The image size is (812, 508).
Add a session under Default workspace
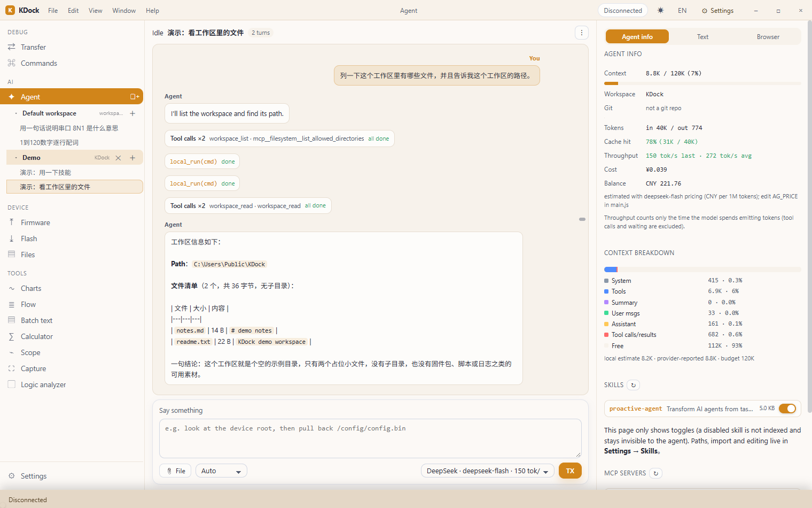click(x=132, y=113)
